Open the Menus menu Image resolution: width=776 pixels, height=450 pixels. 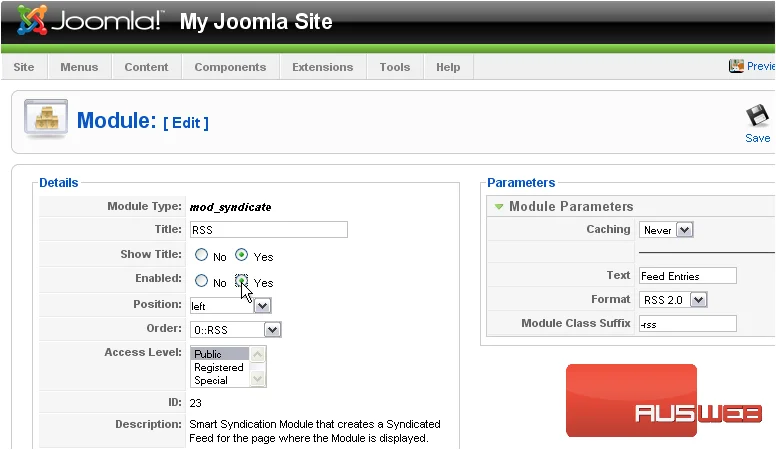79,67
